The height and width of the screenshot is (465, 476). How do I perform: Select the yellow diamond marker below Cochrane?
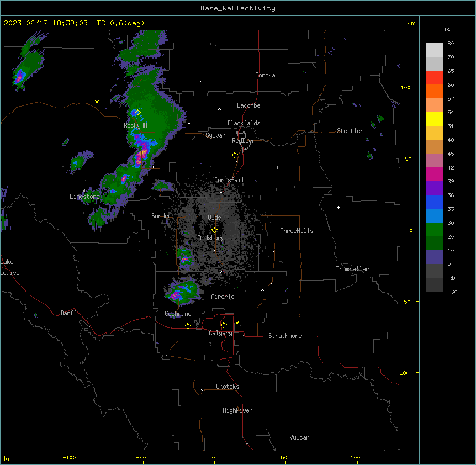[188, 326]
